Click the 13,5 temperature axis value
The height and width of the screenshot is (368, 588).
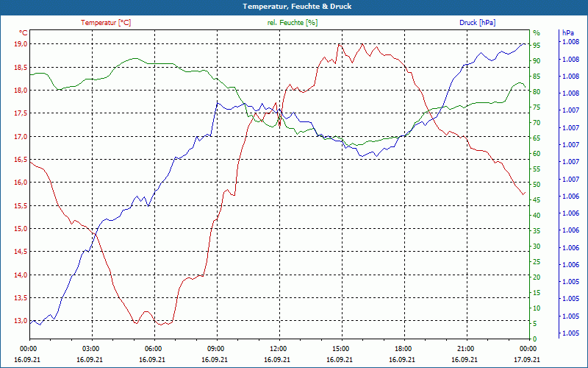21,298
